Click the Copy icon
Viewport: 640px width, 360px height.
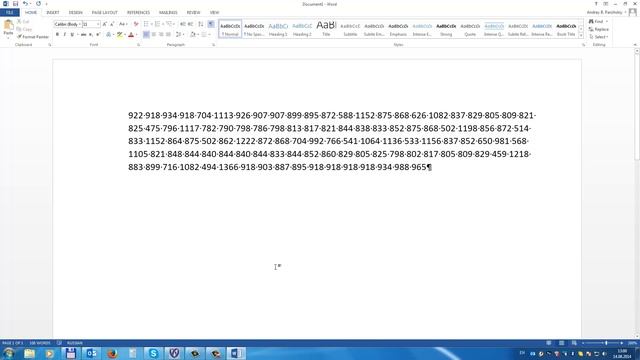pos(19,29)
